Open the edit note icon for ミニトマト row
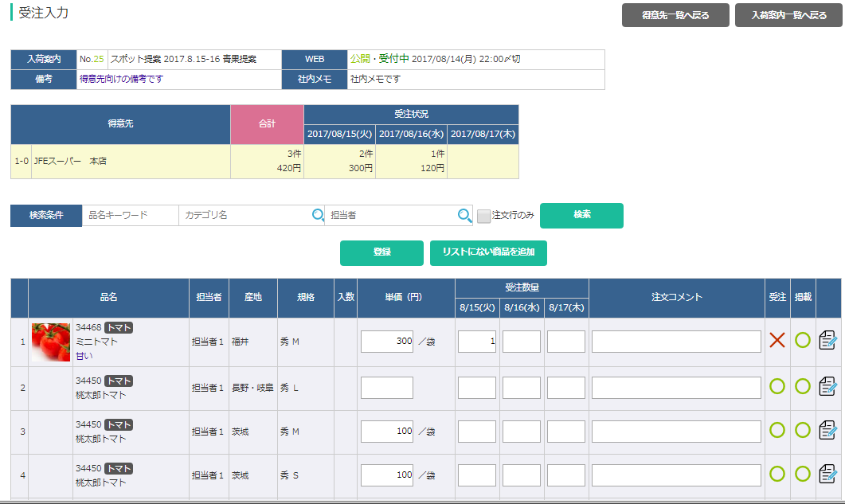The height and width of the screenshot is (504, 845). [827, 341]
